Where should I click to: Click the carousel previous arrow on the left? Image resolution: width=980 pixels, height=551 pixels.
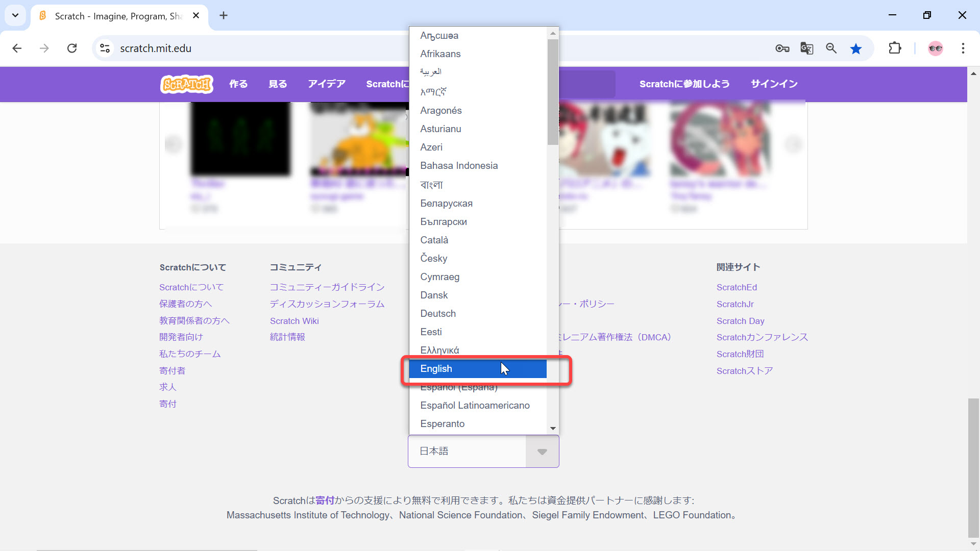coord(174,144)
